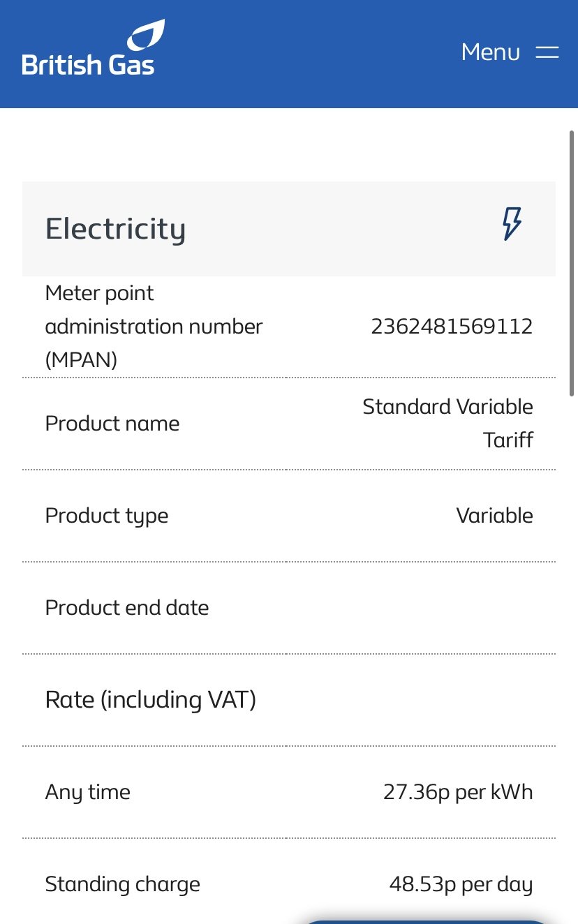Select the MPAN number 2362481569112

click(452, 326)
